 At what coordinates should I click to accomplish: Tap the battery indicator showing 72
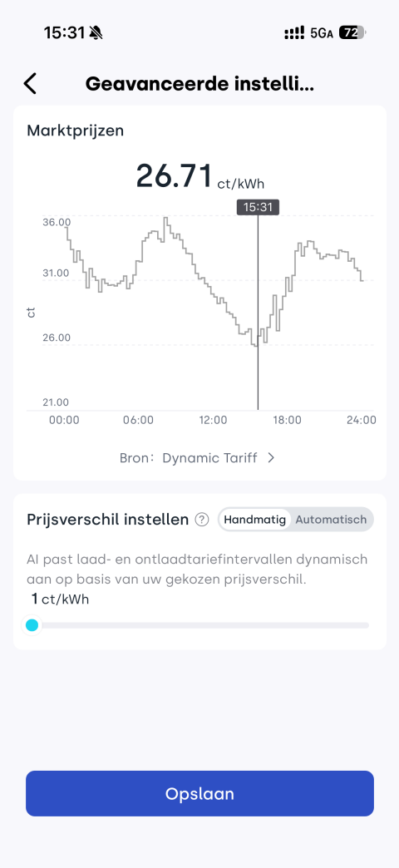[x=352, y=32]
